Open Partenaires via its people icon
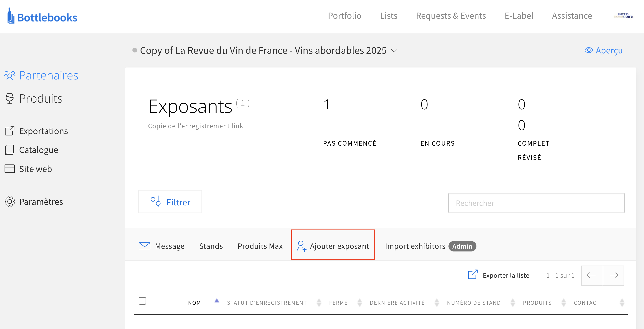This screenshot has width=644, height=329. click(10, 75)
